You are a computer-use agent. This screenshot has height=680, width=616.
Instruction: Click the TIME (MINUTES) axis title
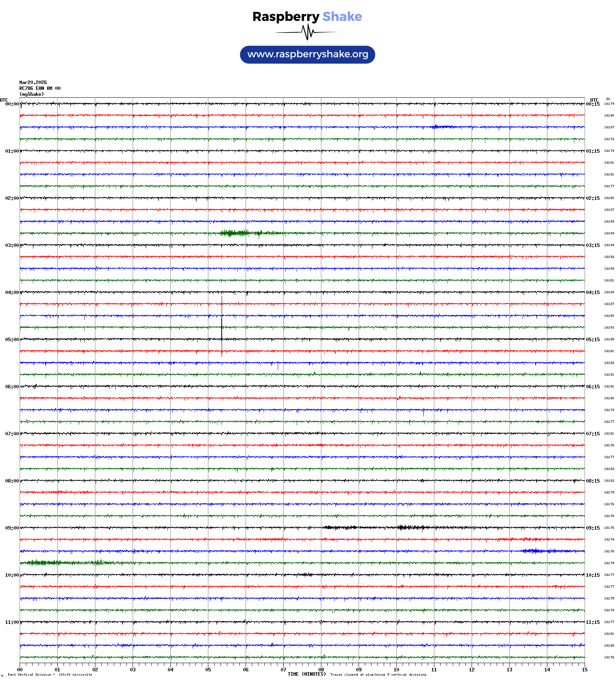tap(306, 674)
